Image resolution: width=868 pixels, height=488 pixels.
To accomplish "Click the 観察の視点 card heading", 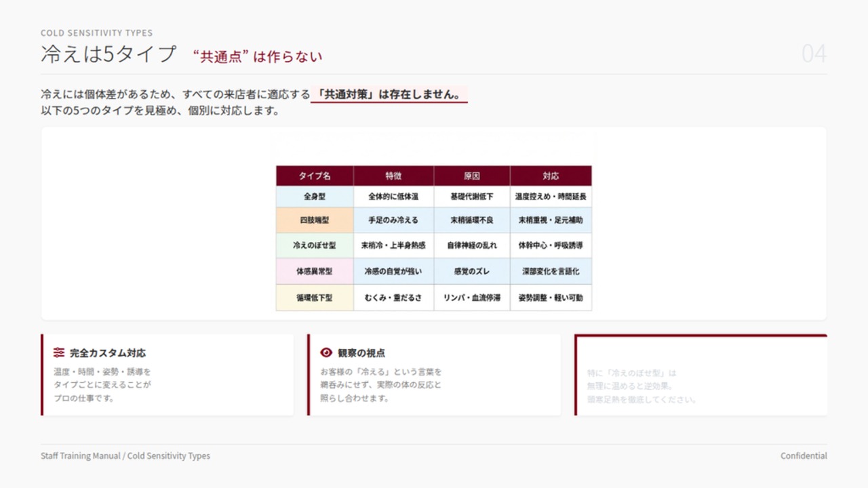I will 361,353.
